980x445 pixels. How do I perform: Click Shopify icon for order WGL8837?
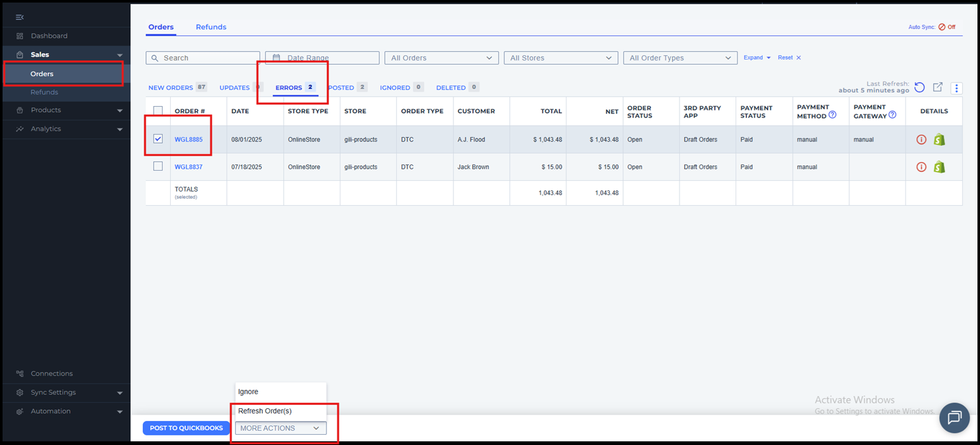click(939, 167)
